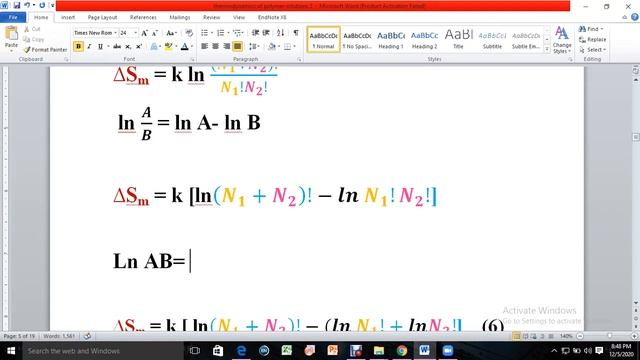The image size is (640, 360).
Task: Click the Redo/repeat arrow in Quick Access Toolbar
Action: click(42, 6)
